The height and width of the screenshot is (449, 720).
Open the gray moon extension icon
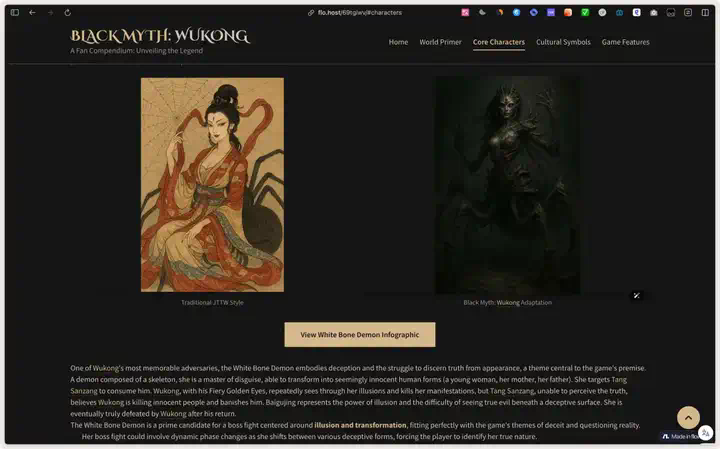click(482, 12)
